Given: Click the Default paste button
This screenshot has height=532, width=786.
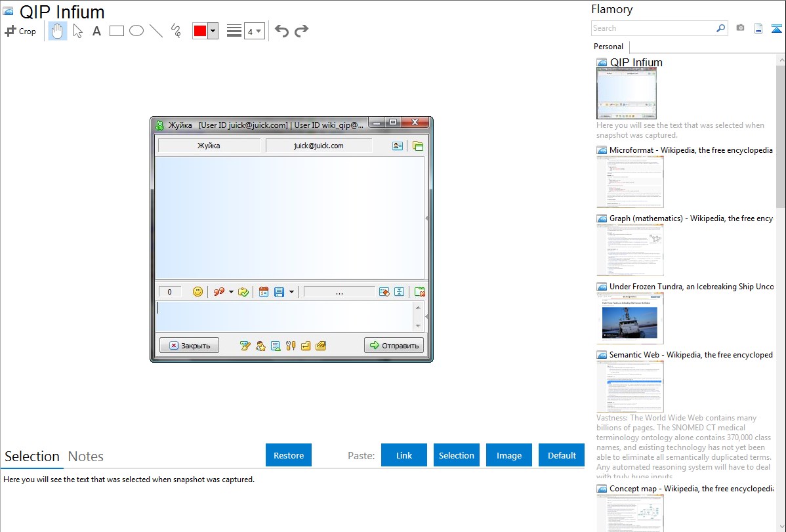Looking at the screenshot, I should 562,455.
